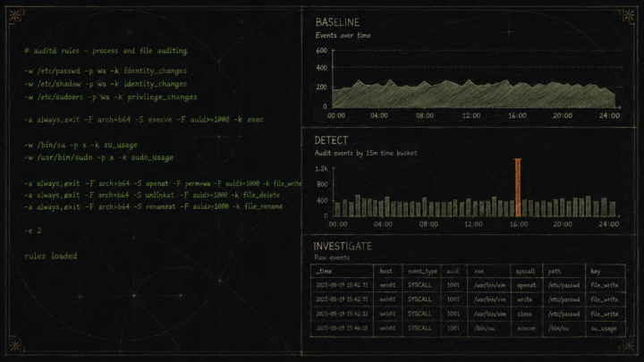644x362 pixels.
Task: Select timestamp '2025-05-19 15:46:18' cell
Action: 342,328
